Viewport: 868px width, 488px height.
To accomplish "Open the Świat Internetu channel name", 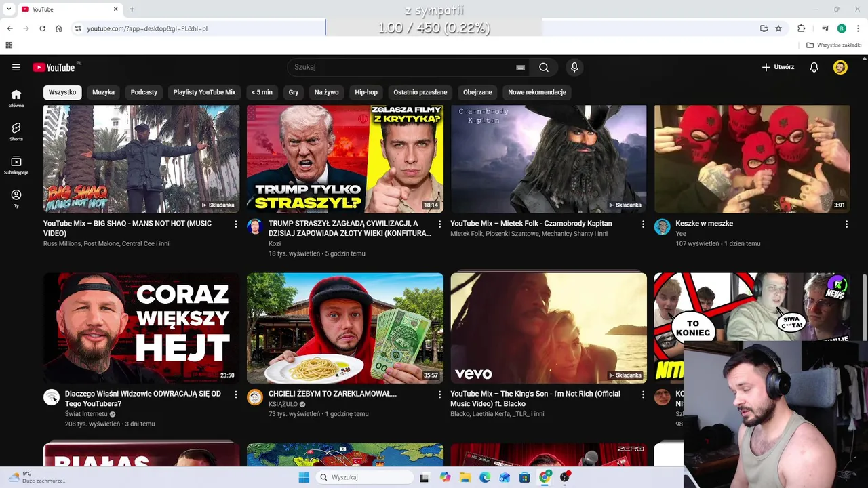I will coord(86,413).
